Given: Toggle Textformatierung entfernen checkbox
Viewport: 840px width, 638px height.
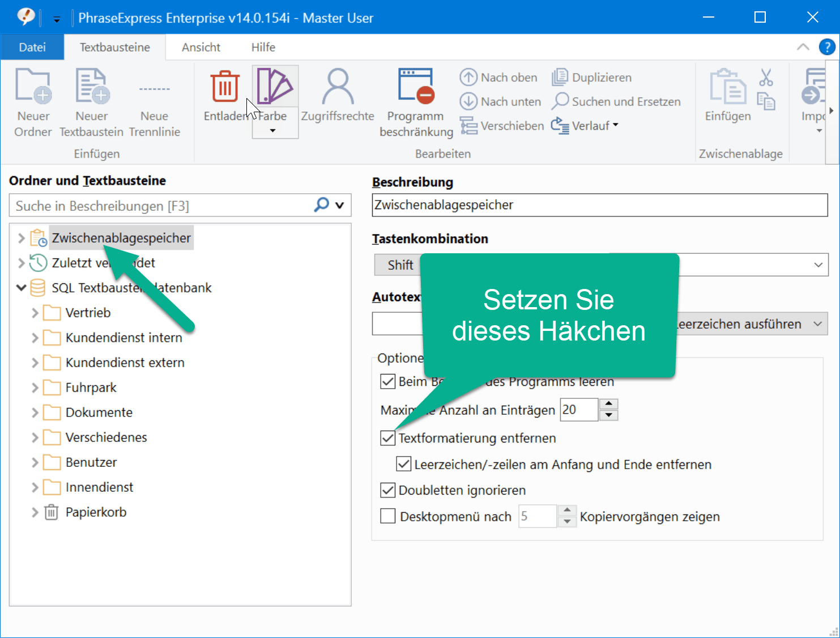Looking at the screenshot, I should pyautogui.click(x=387, y=438).
